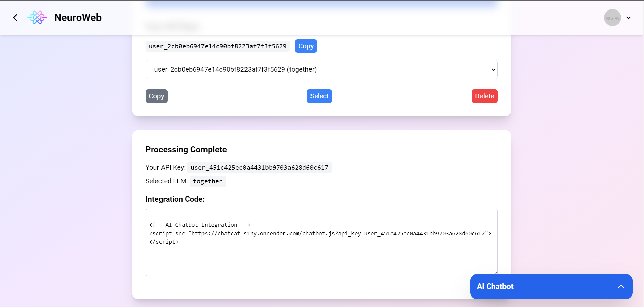
Task: Click the user_451c425e... API key value
Action: click(259, 168)
